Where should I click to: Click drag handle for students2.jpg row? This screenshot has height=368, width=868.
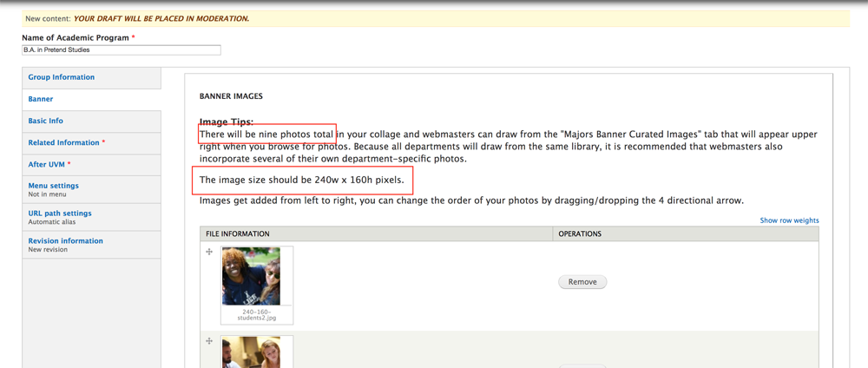[x=209, y=252]
